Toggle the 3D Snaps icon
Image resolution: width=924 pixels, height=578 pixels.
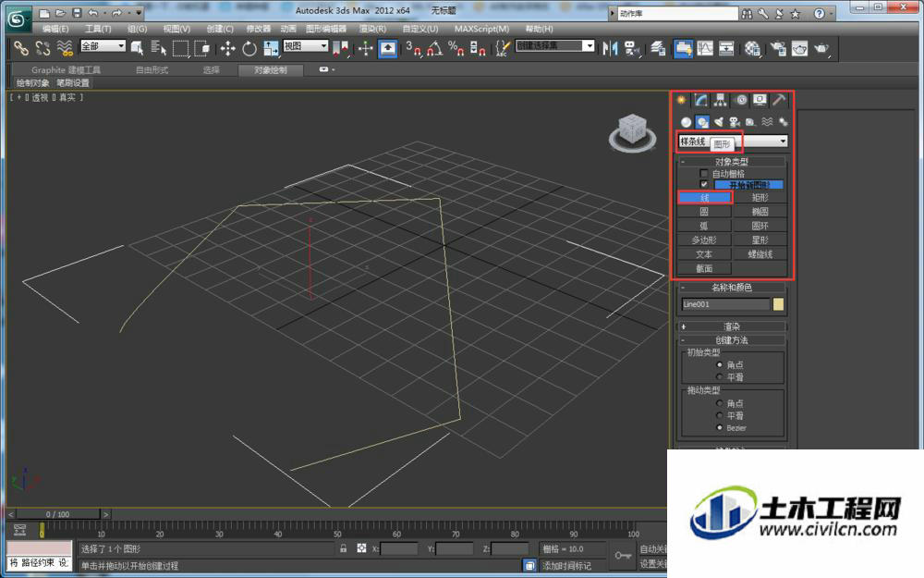click(412, 48)
